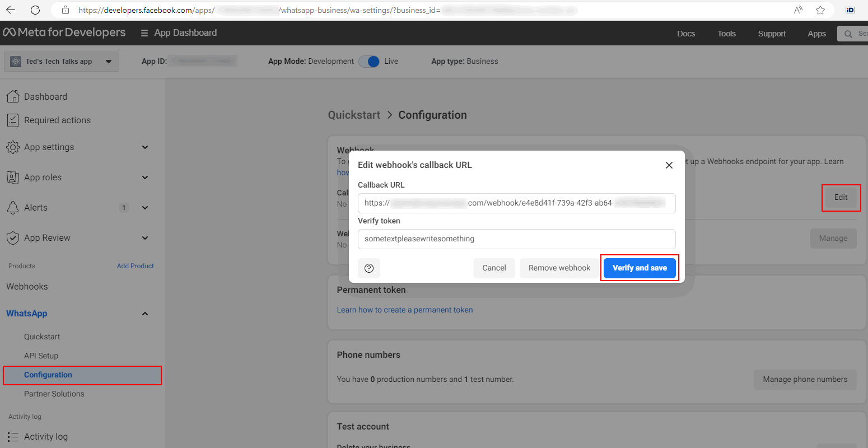Add page to favorites star icon
This screenshot has width=868, height=448.
[820, 10]
